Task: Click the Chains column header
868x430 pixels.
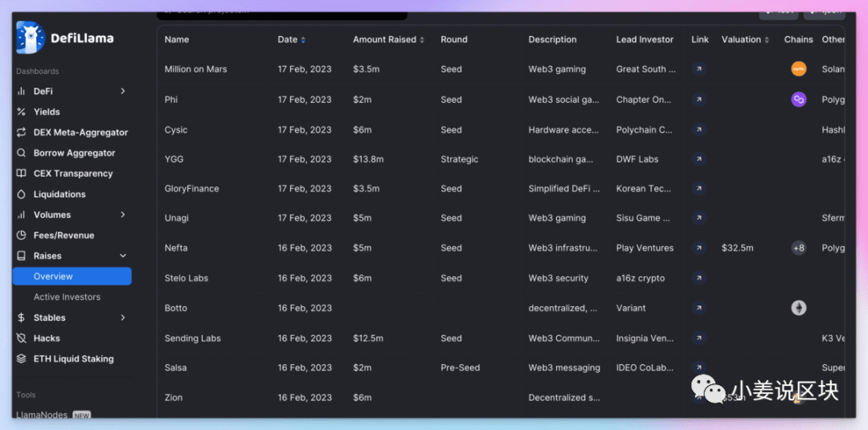Action: pyautogui.click(x=798, y=40)
